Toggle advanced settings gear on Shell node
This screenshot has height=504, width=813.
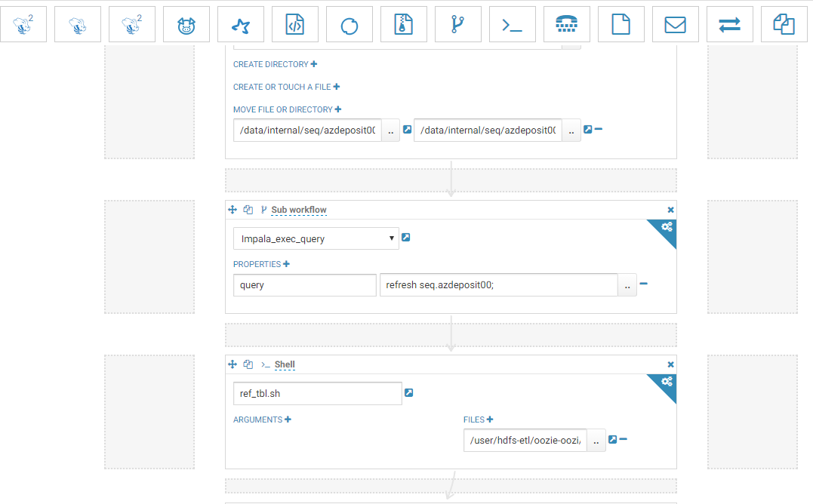pos(665,381)
